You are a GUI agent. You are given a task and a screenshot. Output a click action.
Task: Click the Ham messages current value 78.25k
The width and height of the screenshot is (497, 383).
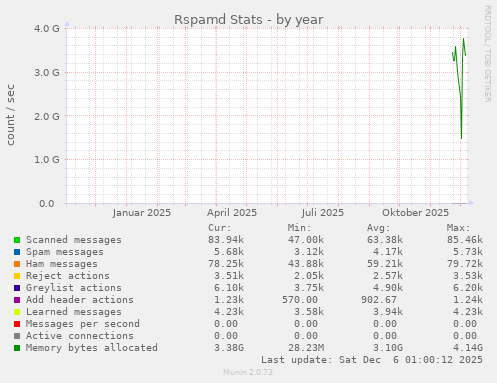tap(226, 264)
